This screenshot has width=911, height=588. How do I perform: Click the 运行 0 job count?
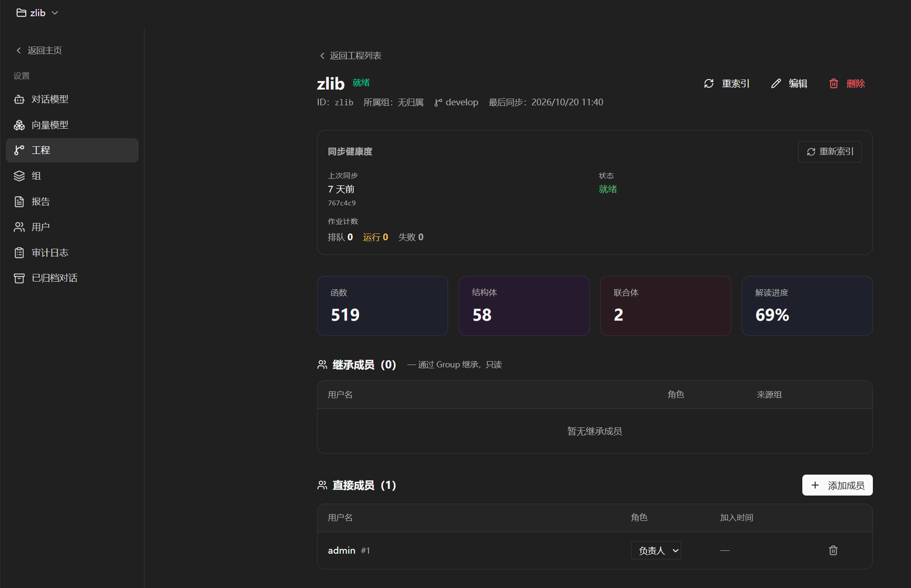(x=376, y=237)
